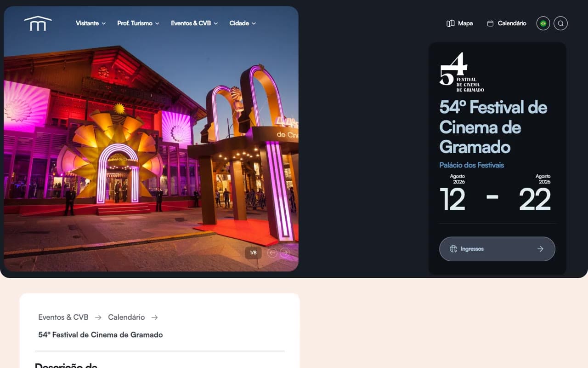Click the site logo icon
This screenshot has height=368, width=588.
click(x=38, y=23)
